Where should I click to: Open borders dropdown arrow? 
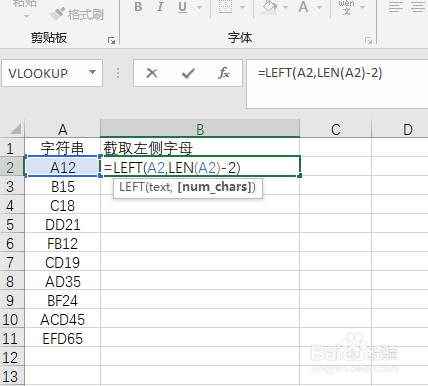pyautogui.click(x=243, y=7)
